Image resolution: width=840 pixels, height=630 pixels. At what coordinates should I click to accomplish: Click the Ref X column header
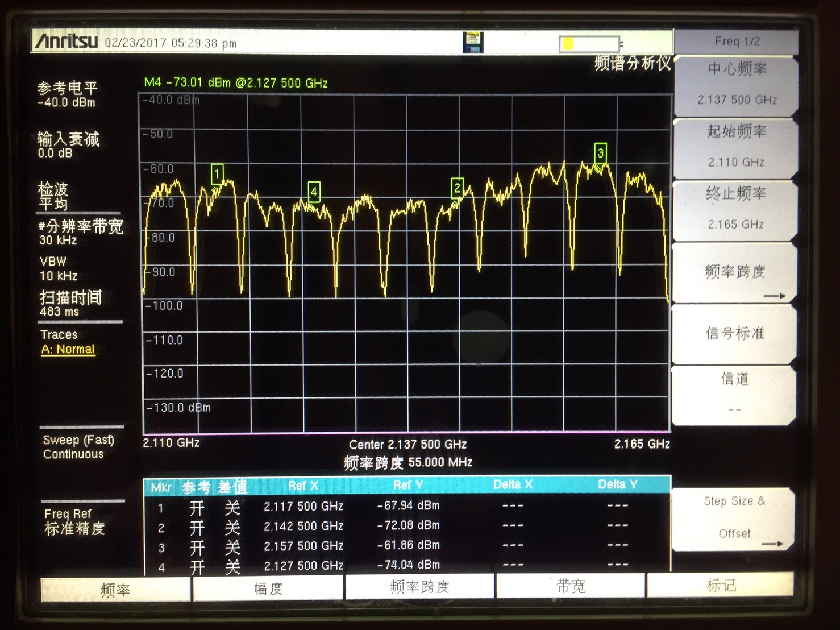pyautogui.click(x=303, y=486)
